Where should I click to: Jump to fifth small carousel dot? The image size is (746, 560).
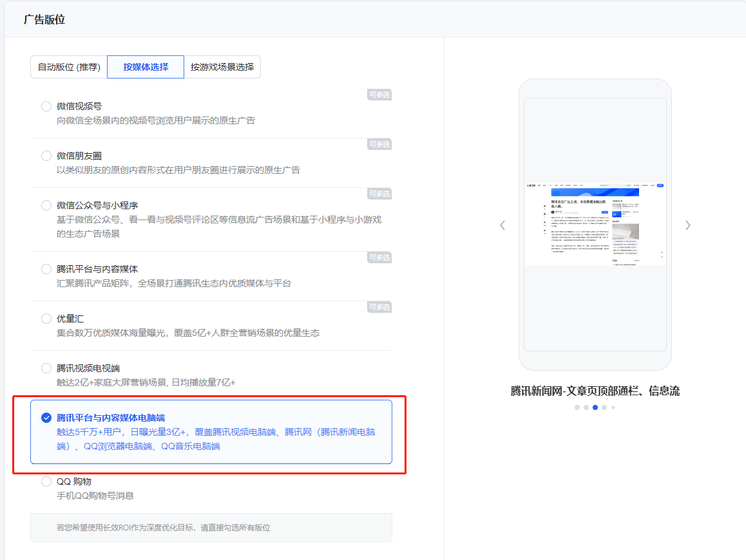[x=613, y=407]
